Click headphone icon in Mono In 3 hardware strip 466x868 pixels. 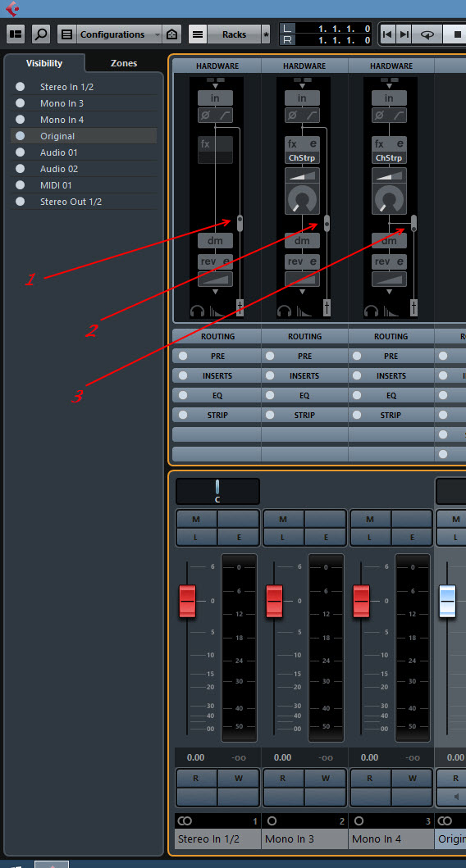tap(284, 311)
